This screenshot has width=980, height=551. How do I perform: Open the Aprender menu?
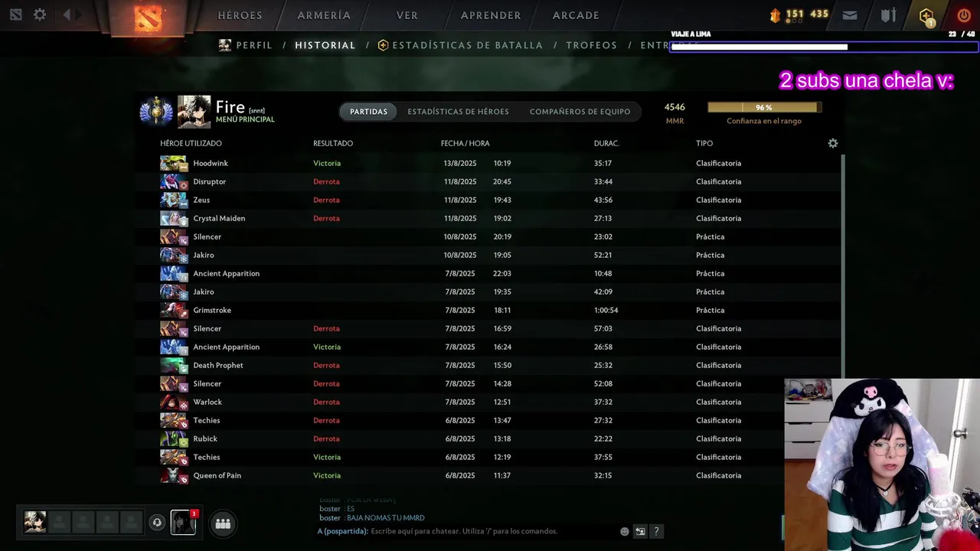[x=491, y=15]
